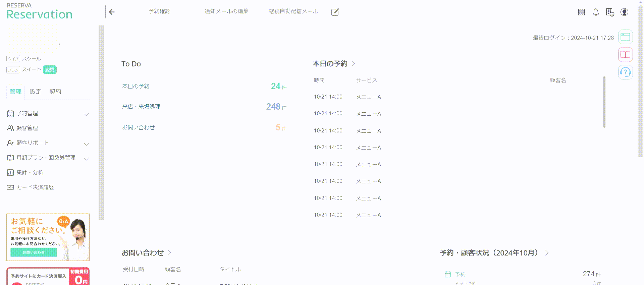Collapse sidebar with back arrow icon
The image size is (644, 285).
112,12
